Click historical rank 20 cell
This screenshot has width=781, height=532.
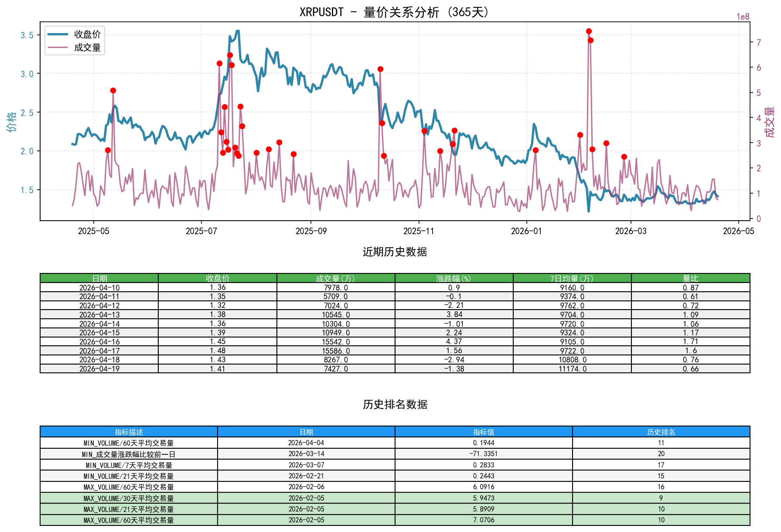[x=661, y=454]
